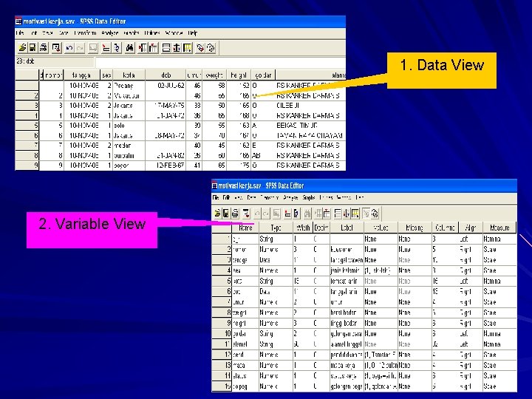This screenshot has height=399, width=532.
Task: Click Weight Cases scale icon in Data View window
Action: (x=177, y=48)
